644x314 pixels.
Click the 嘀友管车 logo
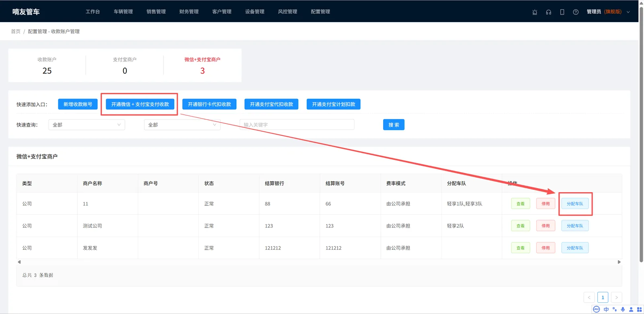[26, 12]
